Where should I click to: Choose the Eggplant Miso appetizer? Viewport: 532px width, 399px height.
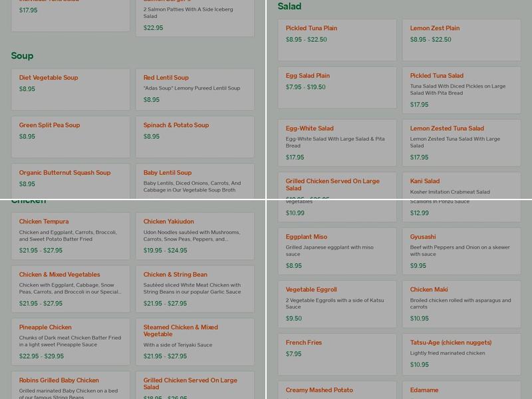(337, 251)
